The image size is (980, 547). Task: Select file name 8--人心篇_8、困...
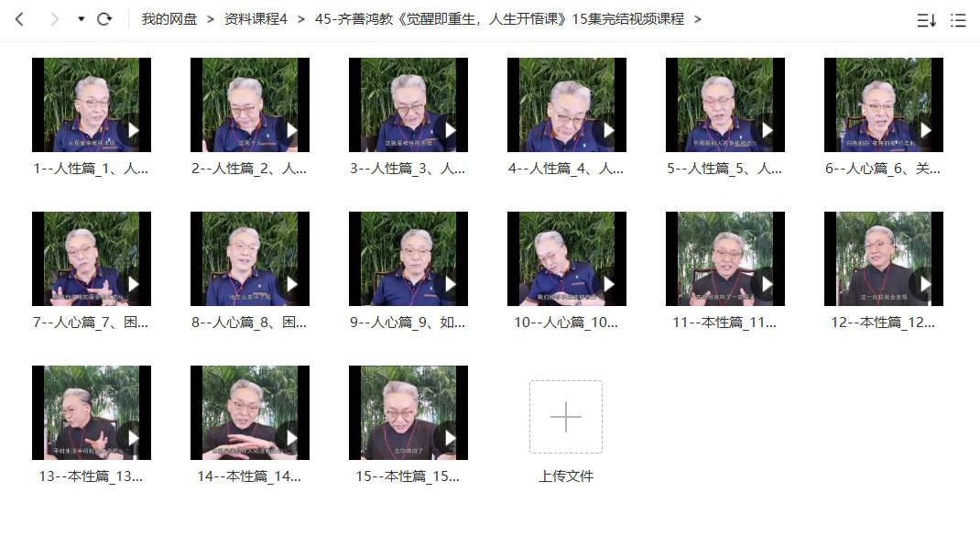[249, 322]
